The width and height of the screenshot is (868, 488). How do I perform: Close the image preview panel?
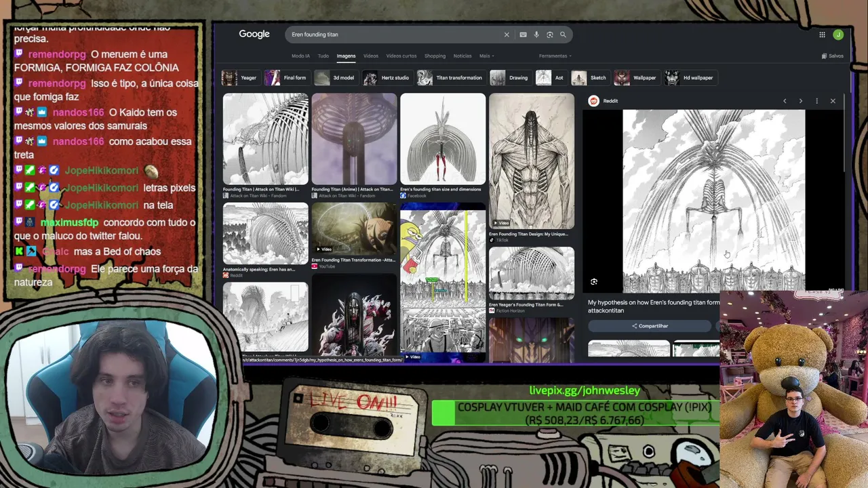point(833,101)
